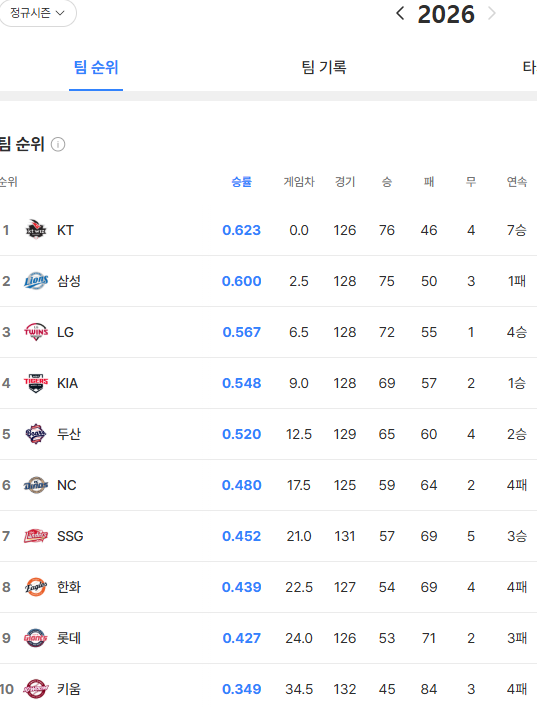Image resolution: width=537 pixels, height=708 pixels.
Task: Click the KT Wiz team logo
Action: tap(36, 230)
